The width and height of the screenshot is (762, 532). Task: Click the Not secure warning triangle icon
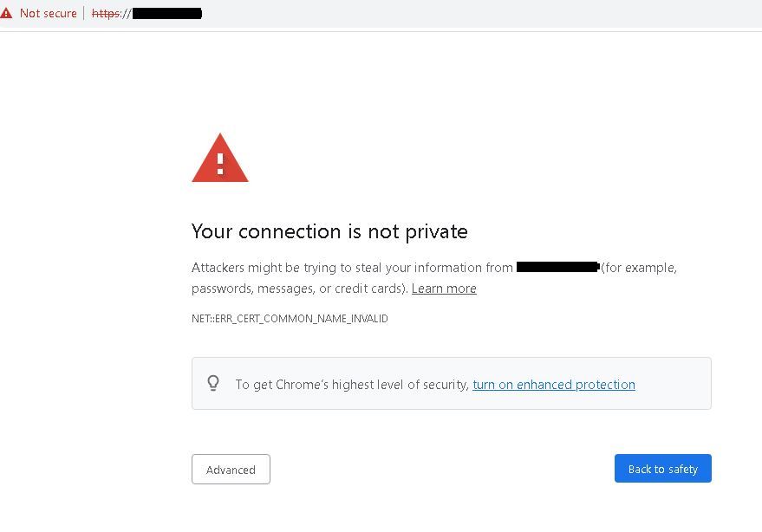coord(7,14)
